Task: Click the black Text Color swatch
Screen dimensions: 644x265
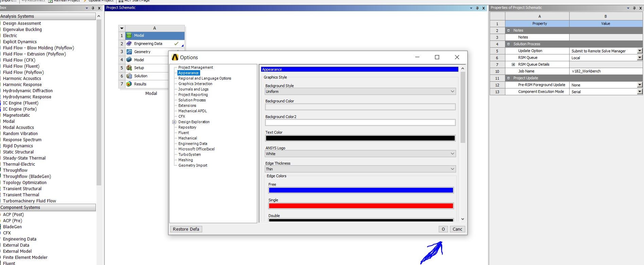Action: click(360, 138)
